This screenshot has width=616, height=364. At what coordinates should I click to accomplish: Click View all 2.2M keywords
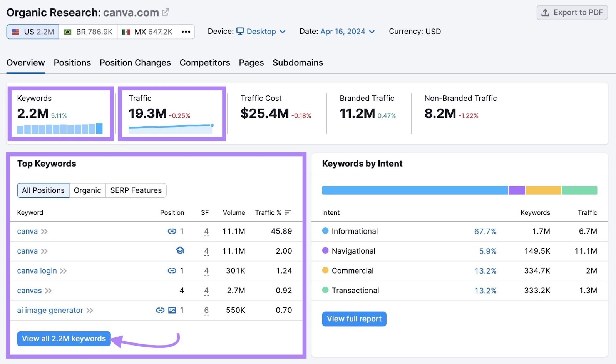[x=64, y=339]
